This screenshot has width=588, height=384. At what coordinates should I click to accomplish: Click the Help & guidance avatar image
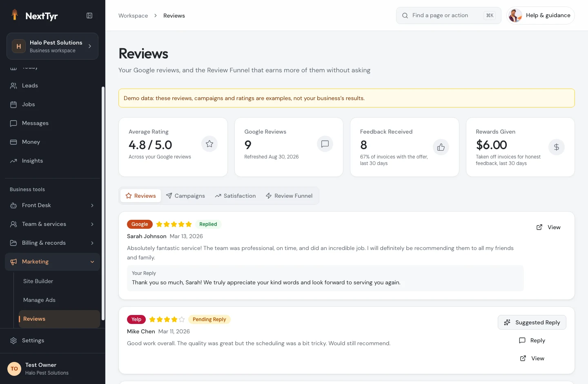point(515,16)
